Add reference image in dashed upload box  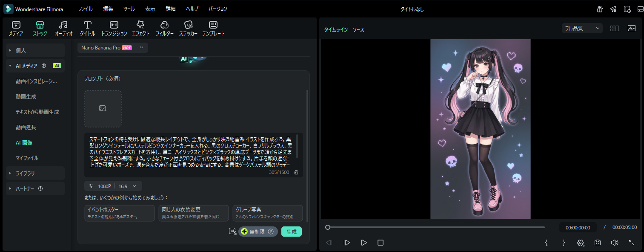pyautogui.click(x=103, y=108)
